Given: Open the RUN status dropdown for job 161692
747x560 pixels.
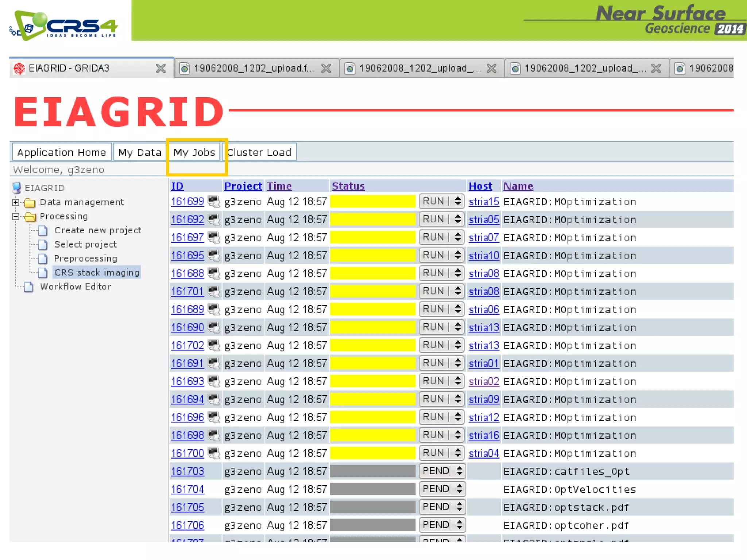Looking at the screenshot, I should pos(441,219).
